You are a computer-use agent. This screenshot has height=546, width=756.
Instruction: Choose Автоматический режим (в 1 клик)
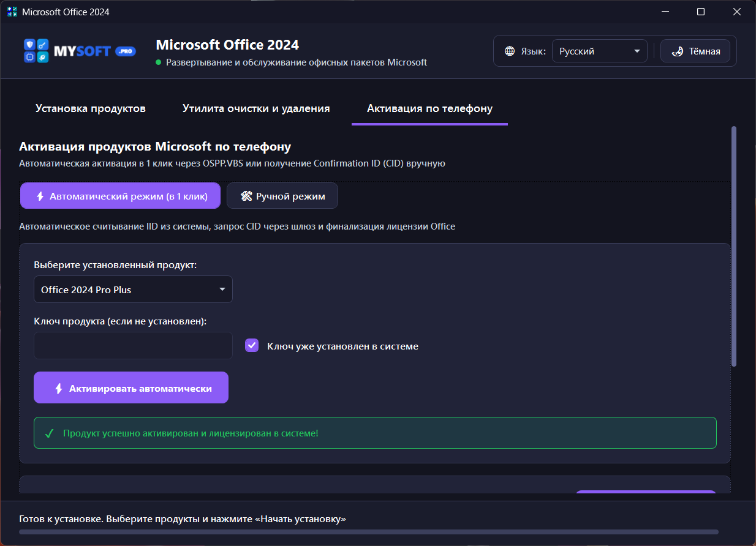[x=120, y=196]
